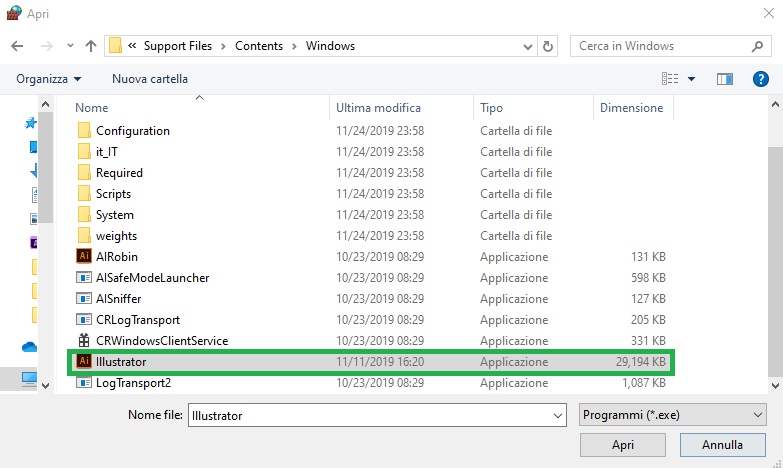Go back with the left arrow
The height and width of the screenshot is (468, 783).
click(17, 46)
